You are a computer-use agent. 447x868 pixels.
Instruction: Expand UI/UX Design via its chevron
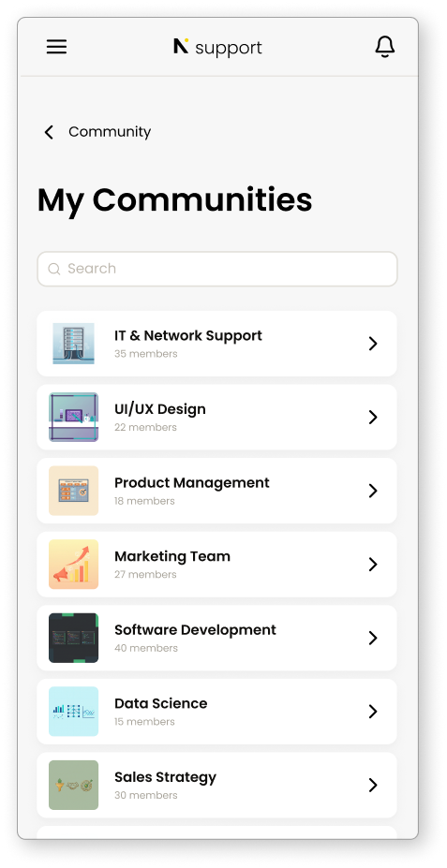[x=373, y=418]
